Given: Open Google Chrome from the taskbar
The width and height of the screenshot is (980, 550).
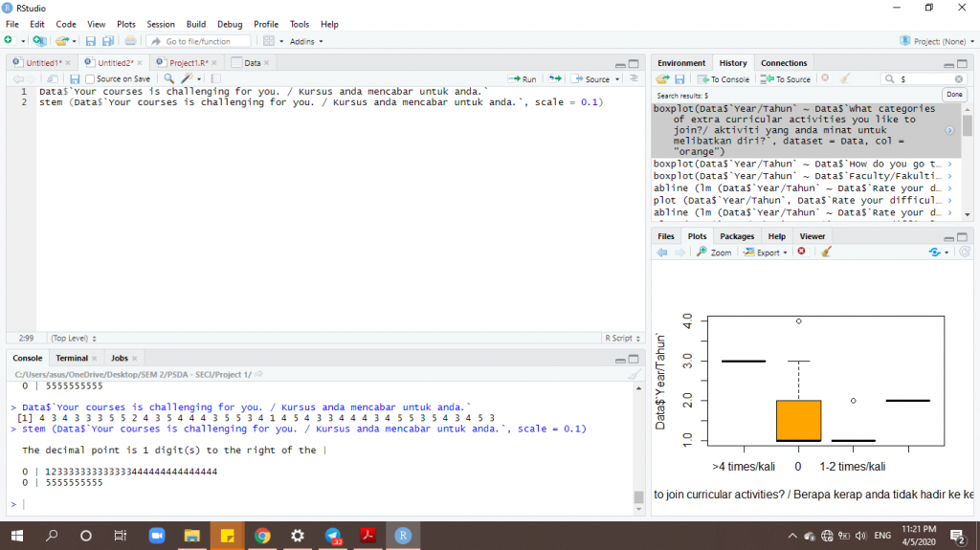Looking at the screenshot, I should tap(262, 536).
